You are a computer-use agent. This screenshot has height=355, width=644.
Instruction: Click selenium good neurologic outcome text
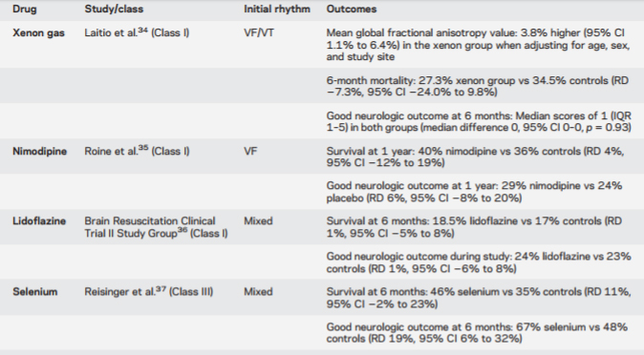[477, 333]
